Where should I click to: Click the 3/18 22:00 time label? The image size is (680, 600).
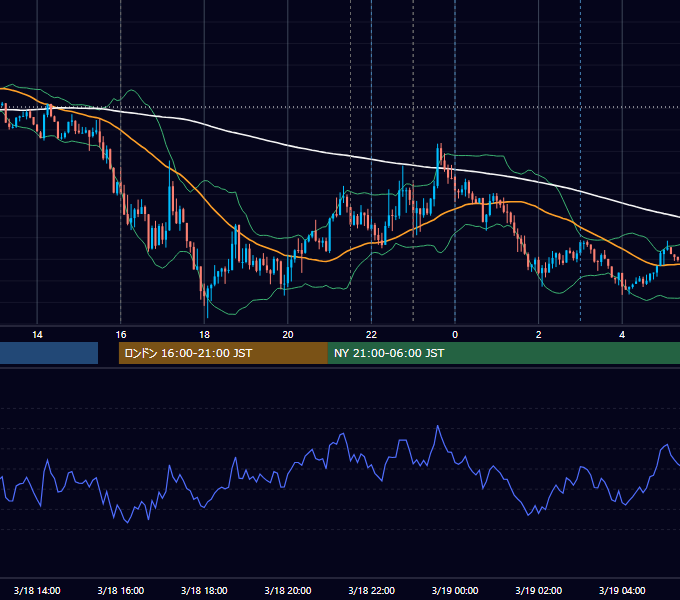point(372,590)
